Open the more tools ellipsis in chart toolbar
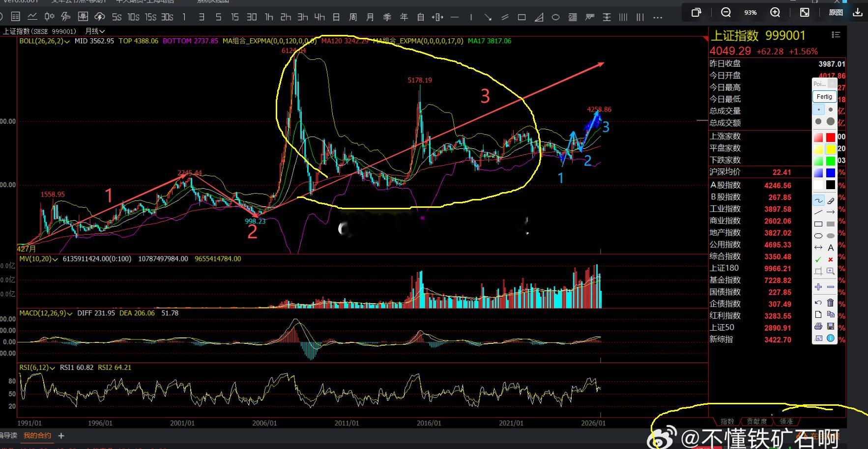The image size is (868, 449). 658,17
